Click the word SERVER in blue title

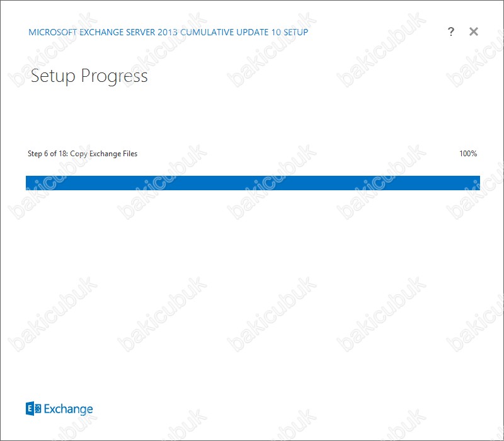[x=140, y=32]
